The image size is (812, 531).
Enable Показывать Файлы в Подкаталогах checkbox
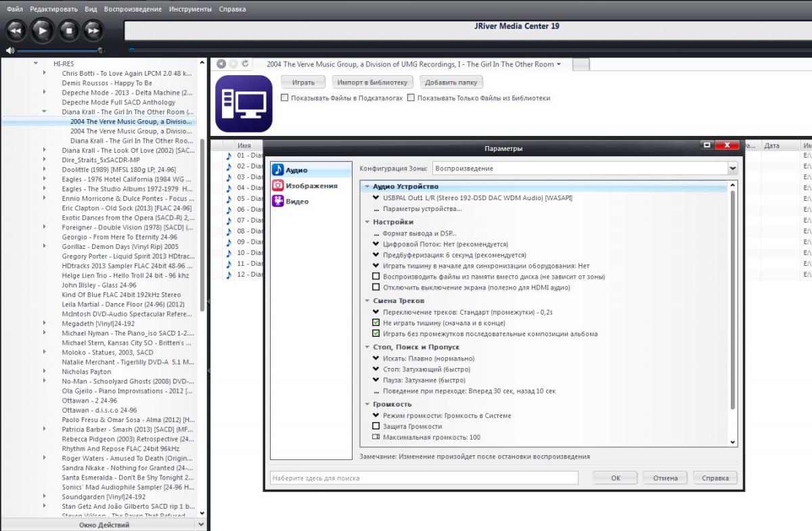pos(285,98)
